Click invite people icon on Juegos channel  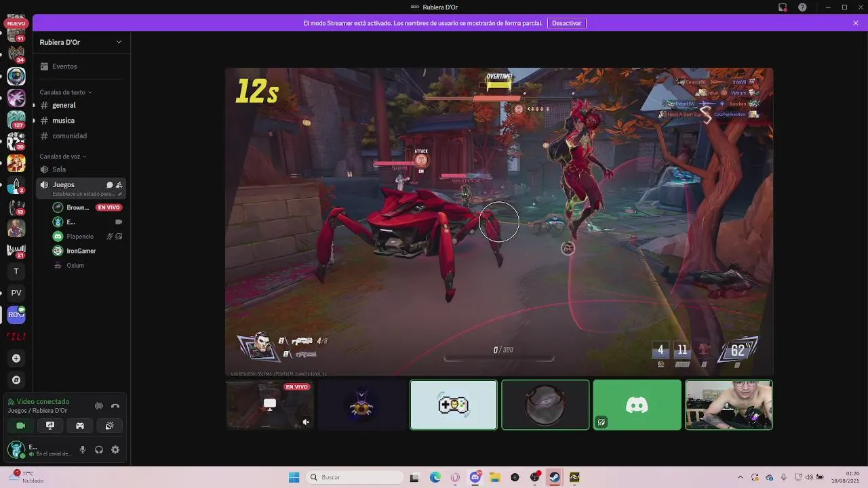[x=119, y=184]
